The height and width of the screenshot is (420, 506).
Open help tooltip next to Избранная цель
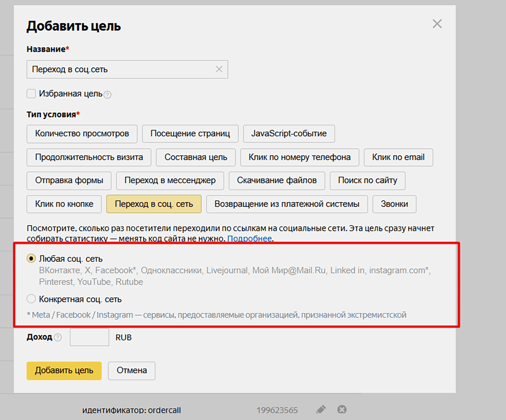click(x=107, y=95)
